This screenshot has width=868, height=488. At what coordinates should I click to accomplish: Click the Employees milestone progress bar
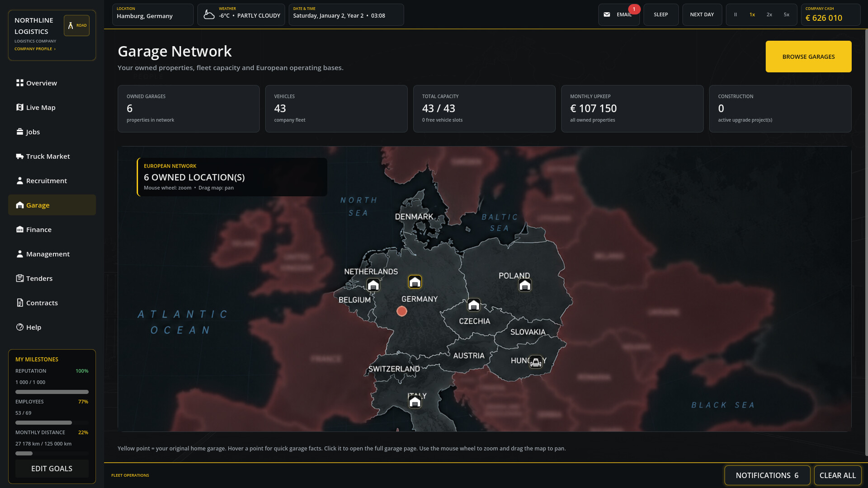(52, 422)
